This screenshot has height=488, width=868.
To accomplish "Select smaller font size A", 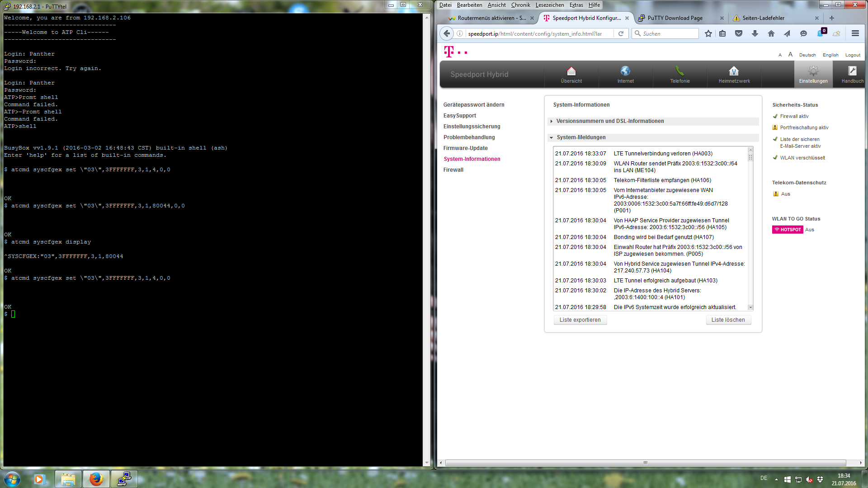I will [780, 55].
